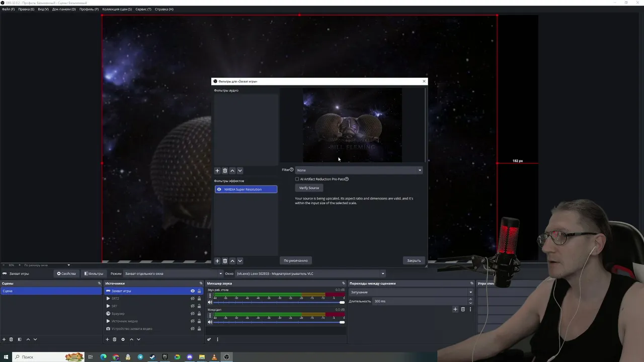Toggle visibility eye for Захват игры source

192,291
